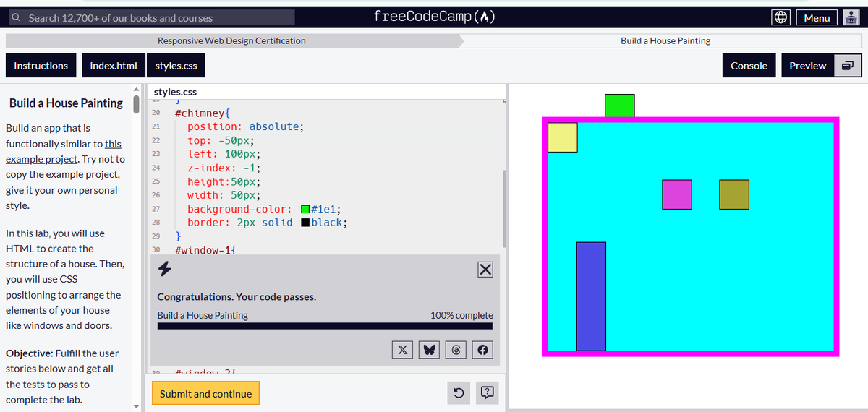The image size is (868, 412).
Task: Reset the lesson code
Action: [x=458, y=393]
